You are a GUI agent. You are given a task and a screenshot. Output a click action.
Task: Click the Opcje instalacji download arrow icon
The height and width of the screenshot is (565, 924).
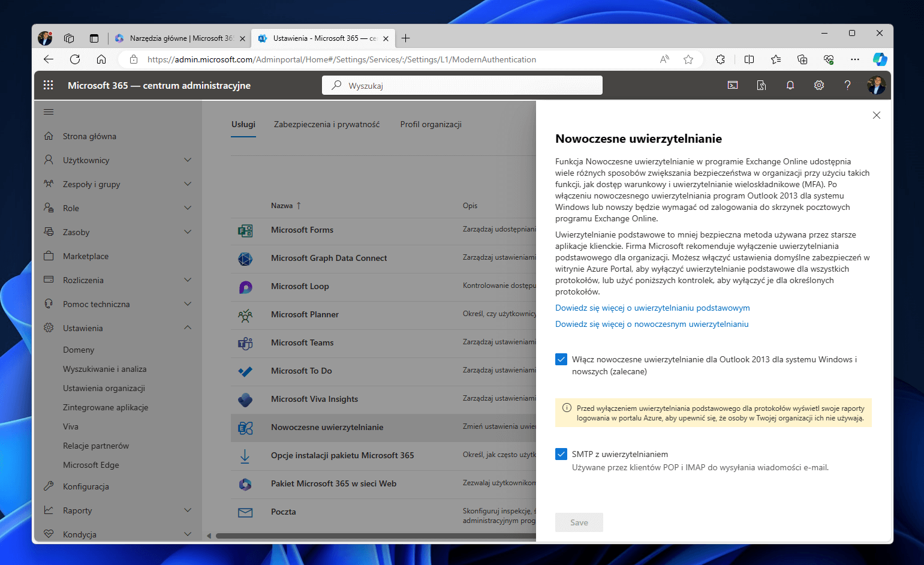point(245,456)
